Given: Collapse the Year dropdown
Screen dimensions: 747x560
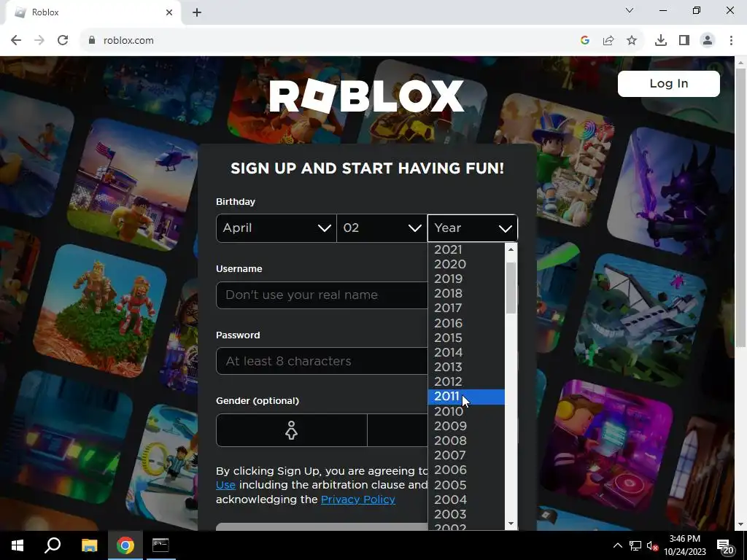Looking at the screenshot, I should pyautogui.click(x=473, y=228).
